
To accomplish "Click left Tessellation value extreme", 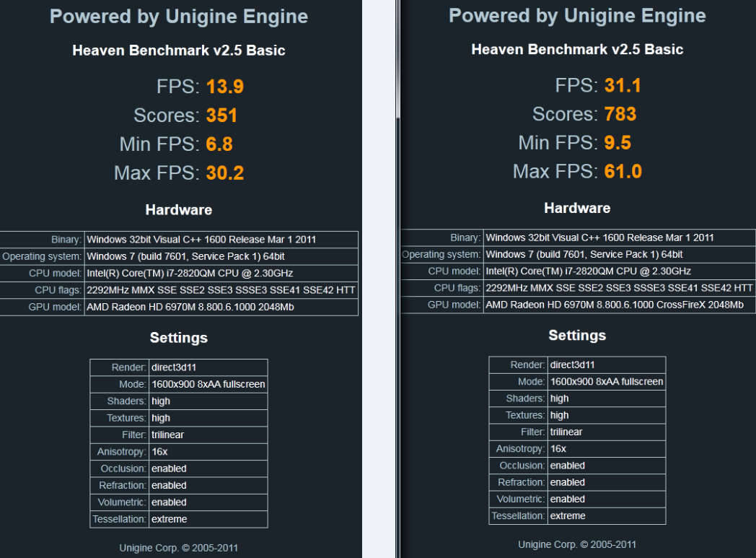I will [208, 520].
